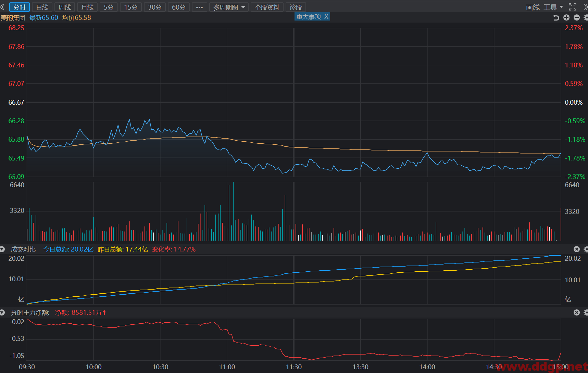Click the 美的集团 stock name label
The image size is (588, 373).
click(x=13, y=17)
